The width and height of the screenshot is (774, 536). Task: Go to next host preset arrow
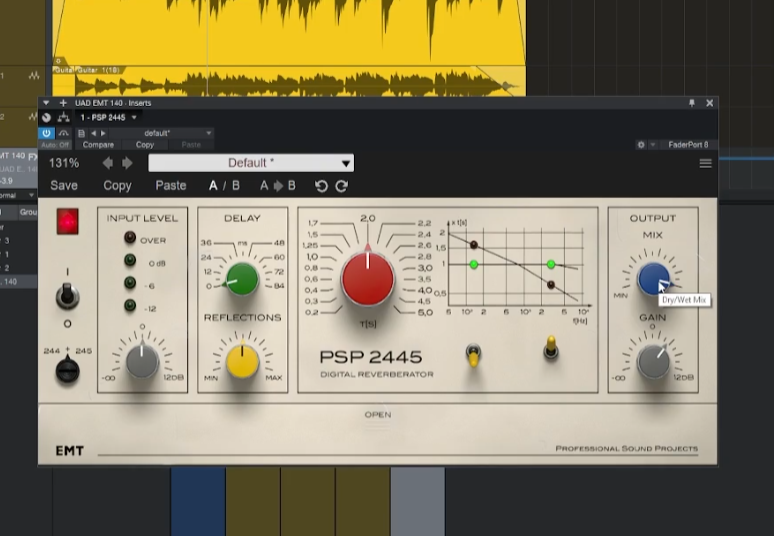[103, 133]
